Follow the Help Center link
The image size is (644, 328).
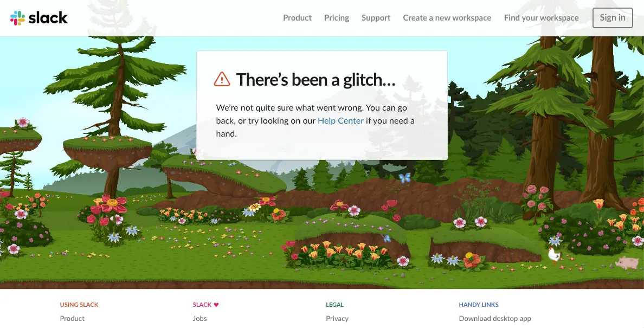point(340,121)
